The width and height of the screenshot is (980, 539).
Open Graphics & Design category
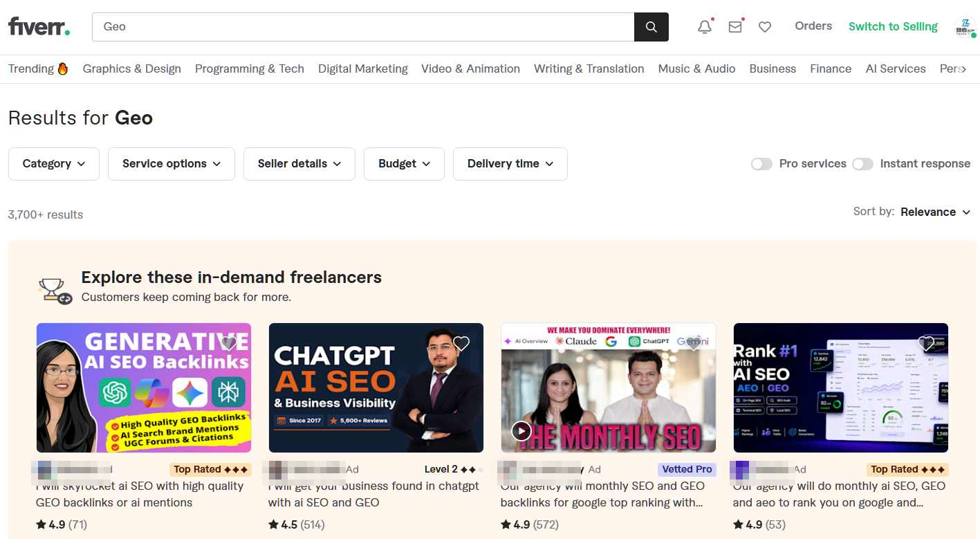(x=132, y=68)
